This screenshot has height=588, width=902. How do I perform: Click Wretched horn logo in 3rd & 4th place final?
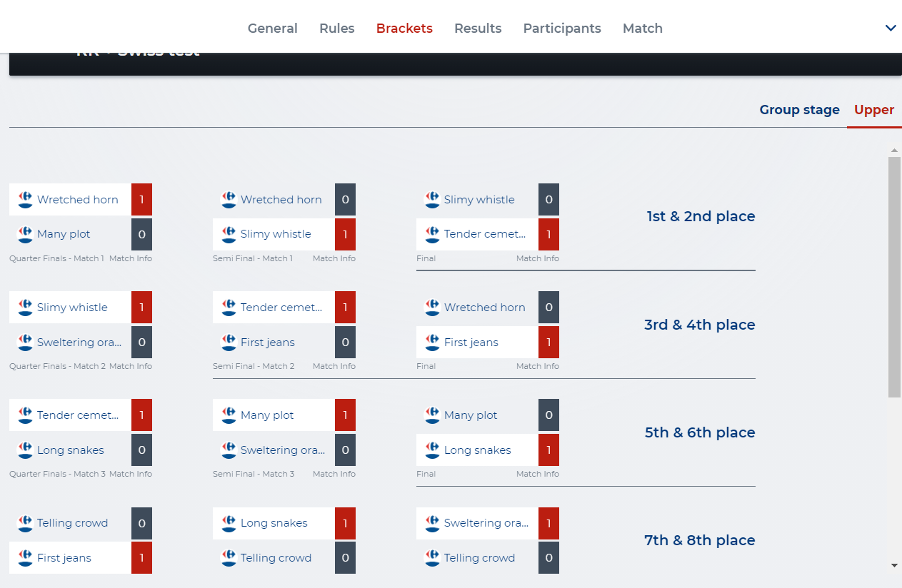click(x=432, y=308)
